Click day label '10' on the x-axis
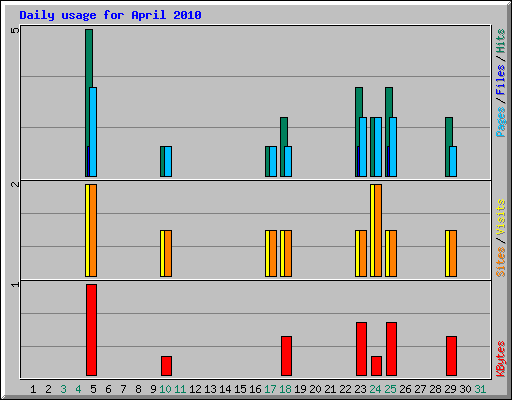Viewport: 512px width, 400px height. [165, 389]
